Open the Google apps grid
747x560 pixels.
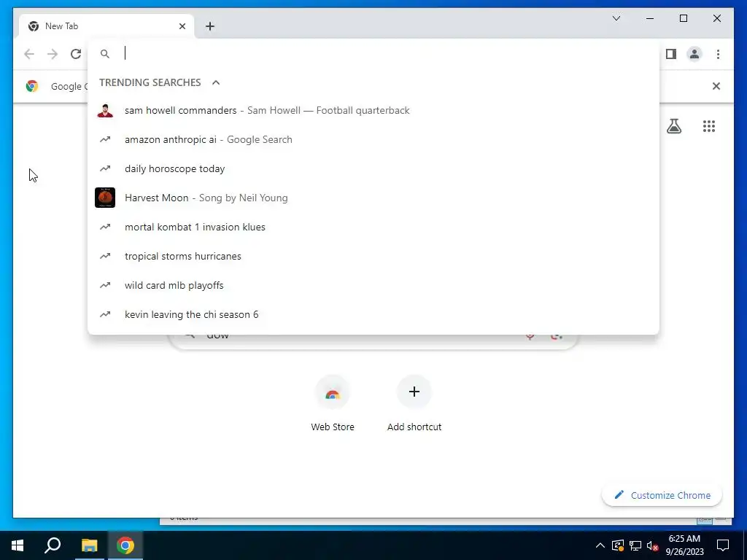tap(709, 126)
